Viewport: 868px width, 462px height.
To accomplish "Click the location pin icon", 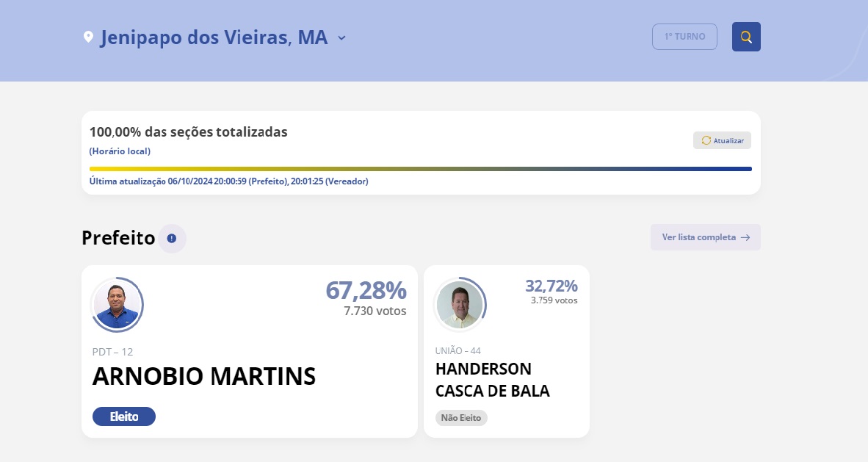I will (x=88, y=37).
